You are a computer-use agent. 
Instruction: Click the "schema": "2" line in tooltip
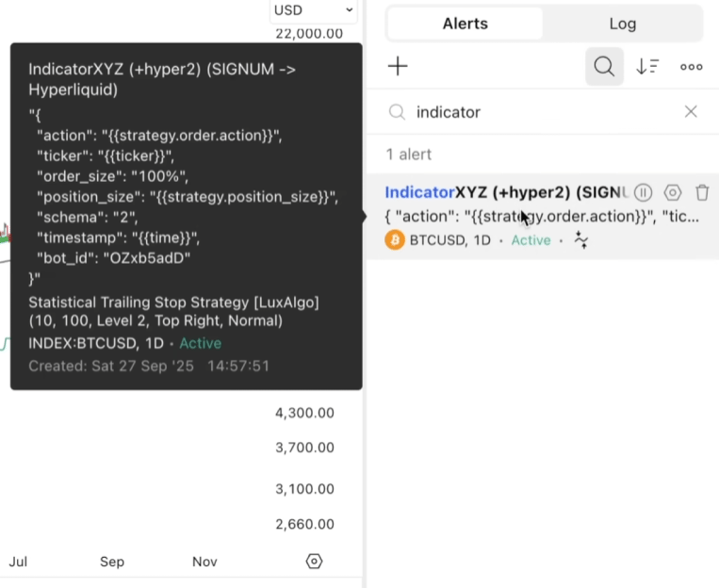pos(87,217)
